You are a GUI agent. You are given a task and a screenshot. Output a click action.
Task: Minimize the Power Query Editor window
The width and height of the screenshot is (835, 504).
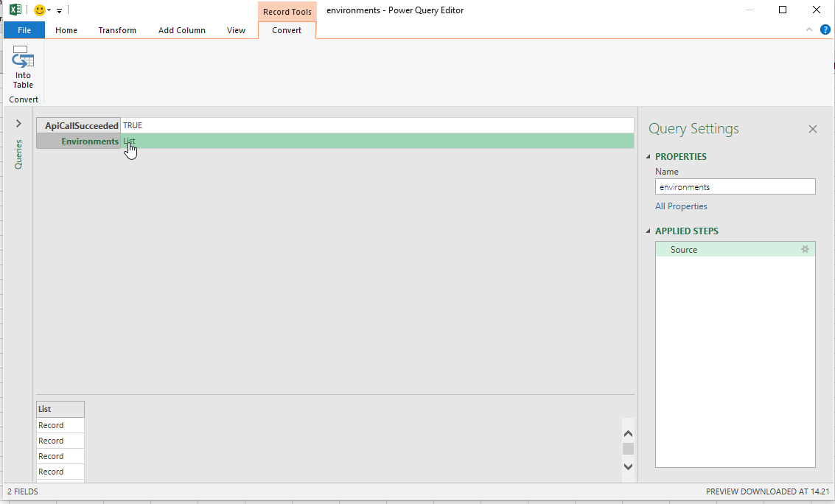tap(750, 10)
